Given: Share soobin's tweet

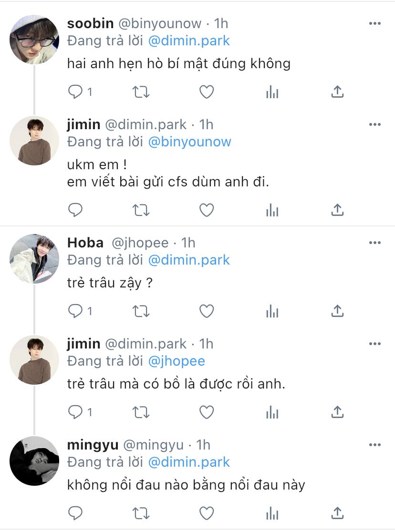Looking at the screenshot, I should (337, 92).
